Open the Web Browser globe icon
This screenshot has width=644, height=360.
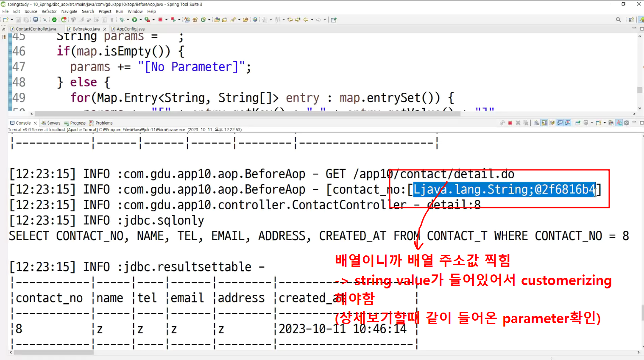pyautogui.click(x=255, y=19)
